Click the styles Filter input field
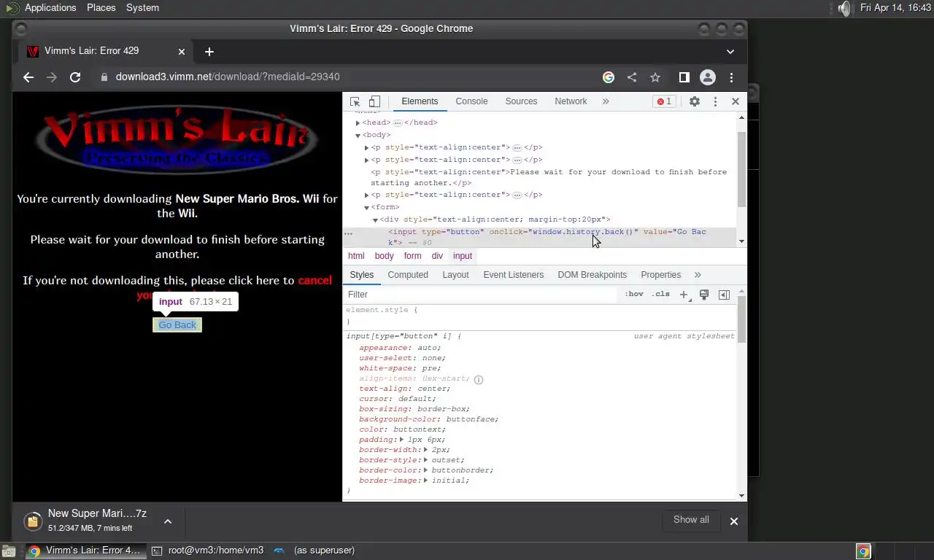The height and width of the screenshot is (560, 934). tap(482, 295)
